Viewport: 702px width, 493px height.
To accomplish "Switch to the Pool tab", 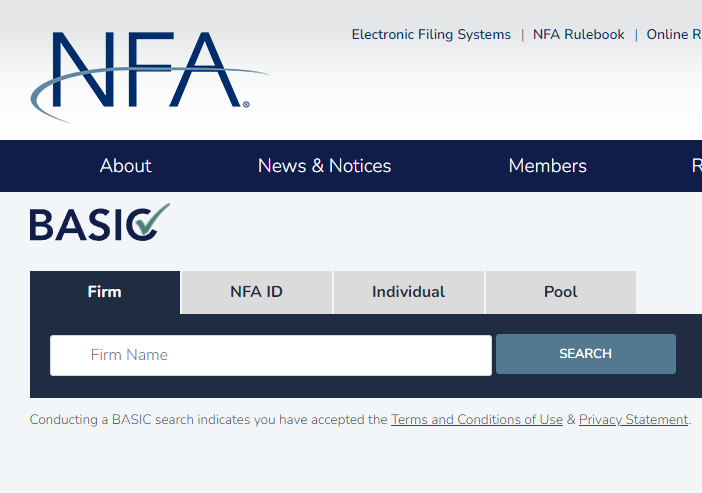I will tap(560, 292).
